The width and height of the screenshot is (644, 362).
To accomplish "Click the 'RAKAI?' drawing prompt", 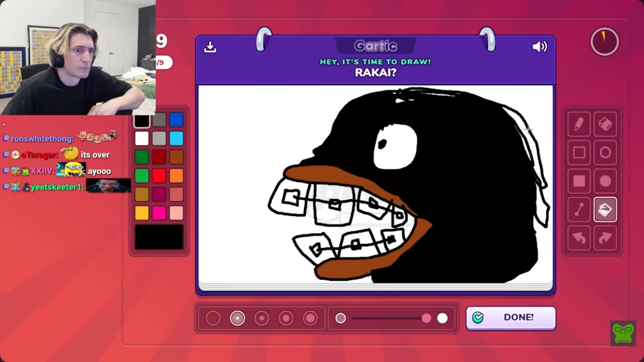I will pyautogui.click(x=376, y=73).
